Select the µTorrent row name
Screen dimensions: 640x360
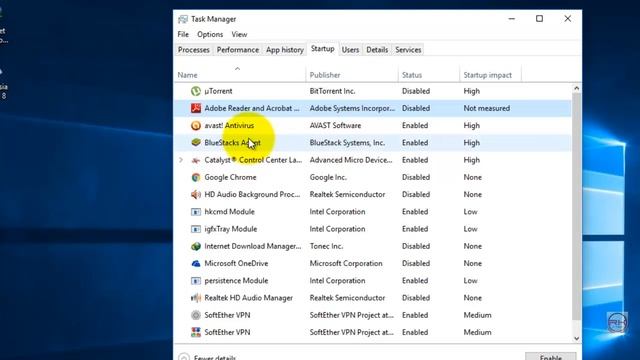point(218,91)
